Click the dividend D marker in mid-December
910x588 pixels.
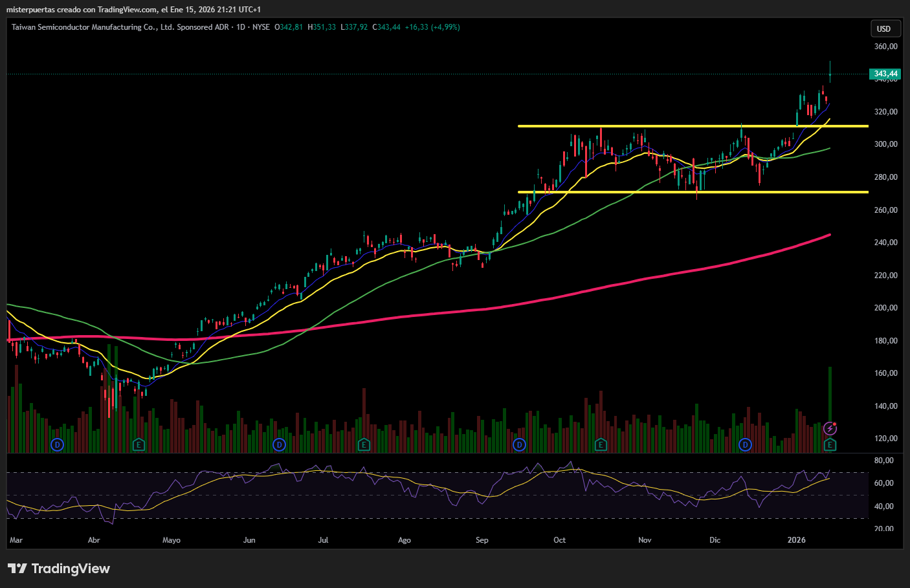pos(745,445)
